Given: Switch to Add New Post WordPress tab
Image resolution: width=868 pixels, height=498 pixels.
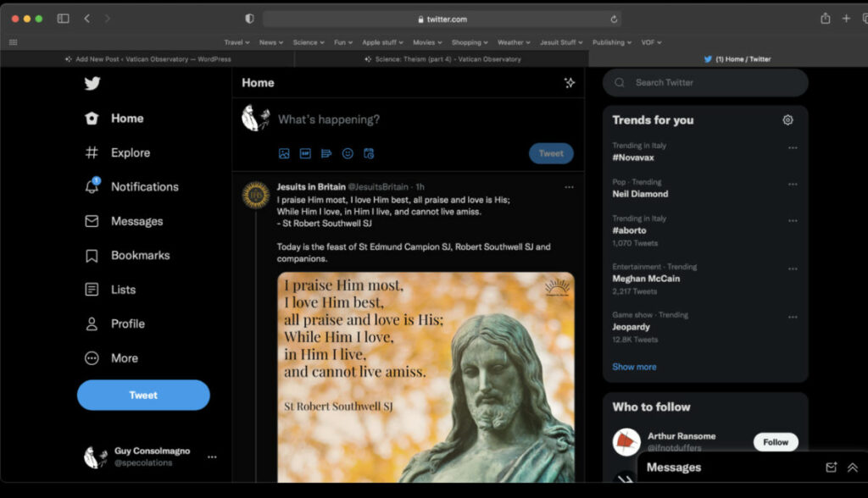Looking at the screenshot, I should pyautogui.click(x=147, y=59).
